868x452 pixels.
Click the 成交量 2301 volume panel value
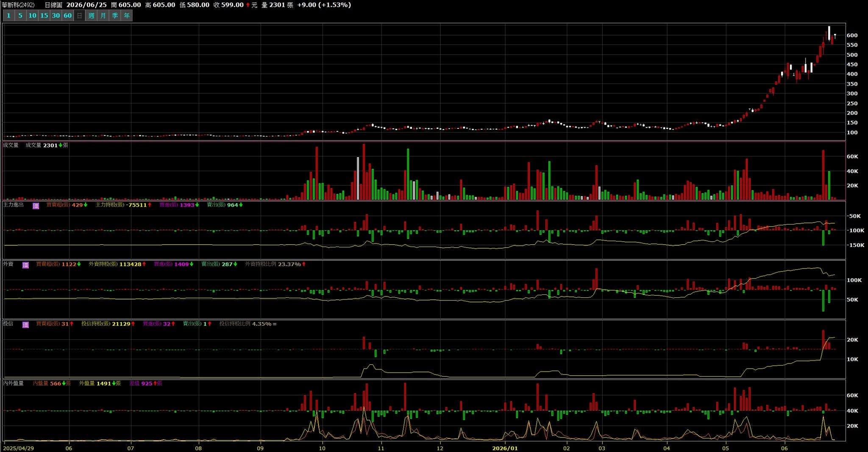[x=47, y=145]
